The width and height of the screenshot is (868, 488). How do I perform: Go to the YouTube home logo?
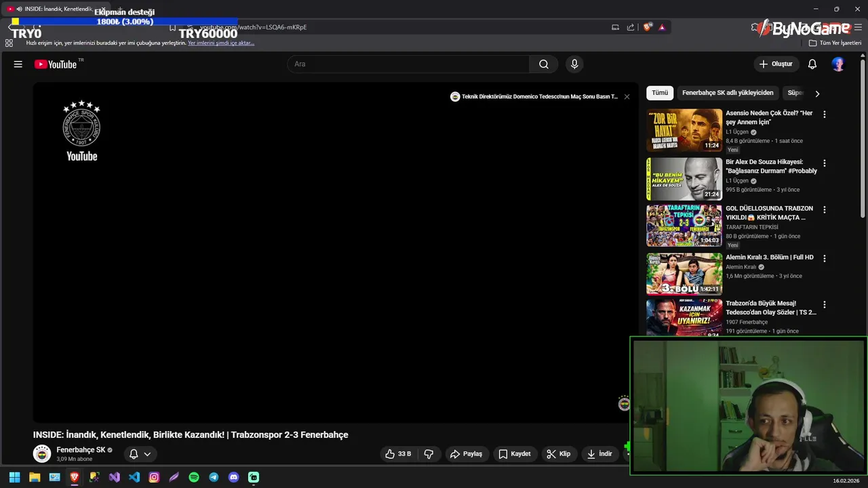click(x=56, y=64)
